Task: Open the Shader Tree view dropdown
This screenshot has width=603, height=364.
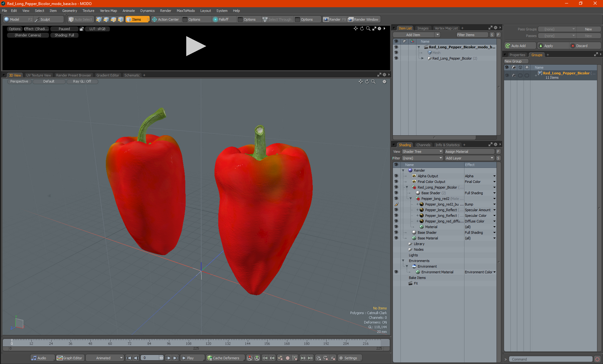Action: click(422, 152)
